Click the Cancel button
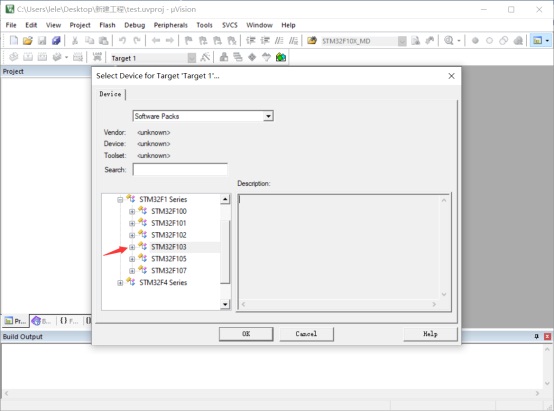 pyautogui.click(x=306, y=334)
